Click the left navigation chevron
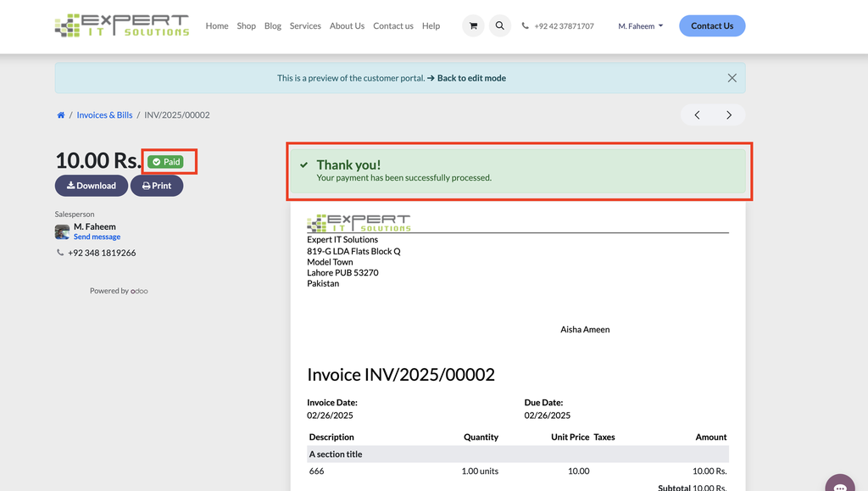The image size is (868, 491). (x=697, y=114)
